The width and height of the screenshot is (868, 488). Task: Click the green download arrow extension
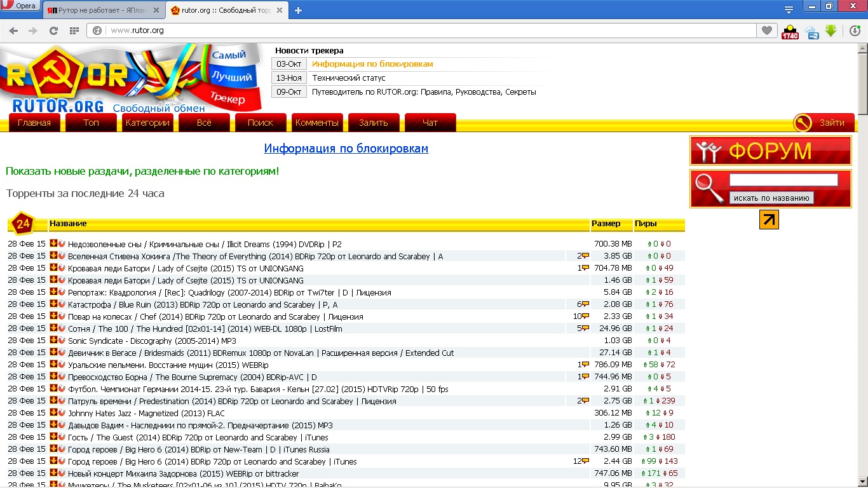[831, 30]
